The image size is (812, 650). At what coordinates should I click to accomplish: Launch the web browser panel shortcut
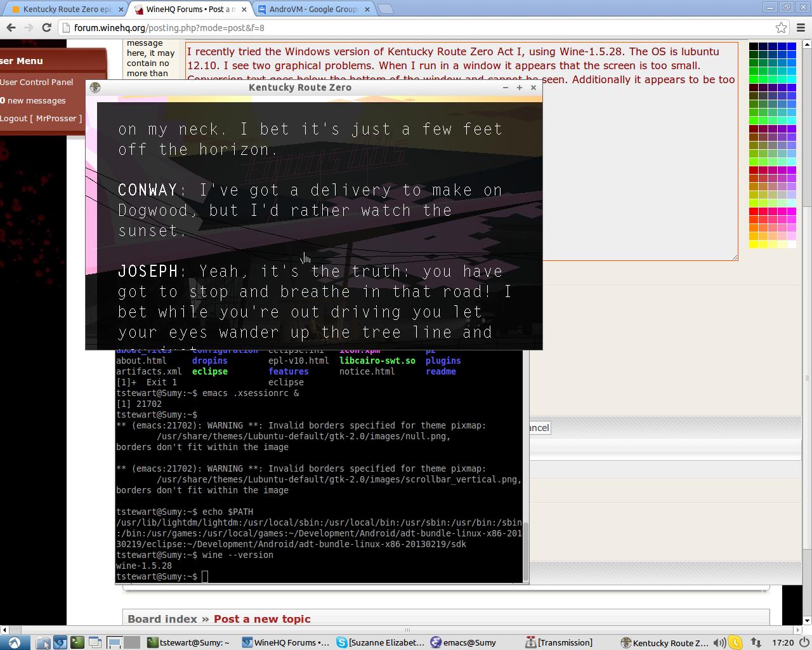coord(60,642)
